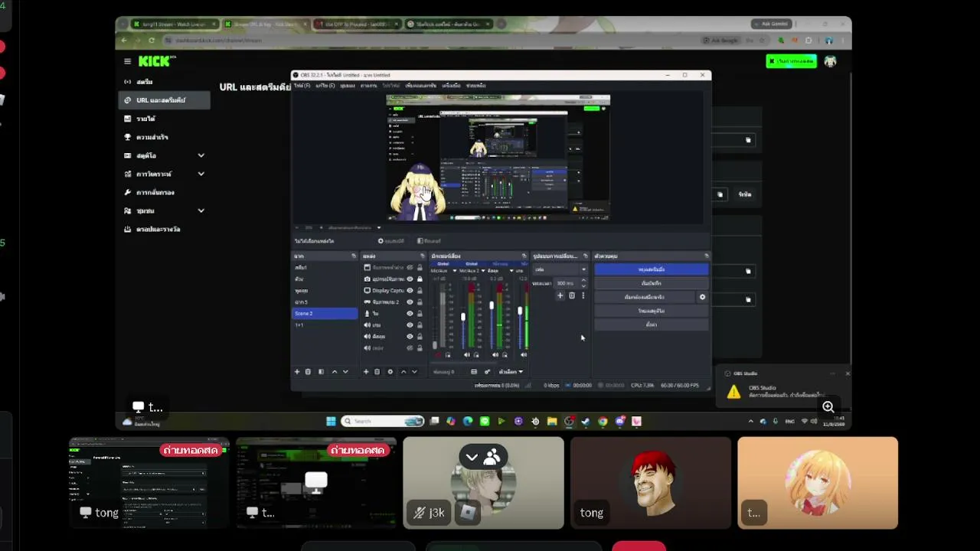Open the OBS View menu
Viewport: 980px width, 551px height.
(347, 86)
